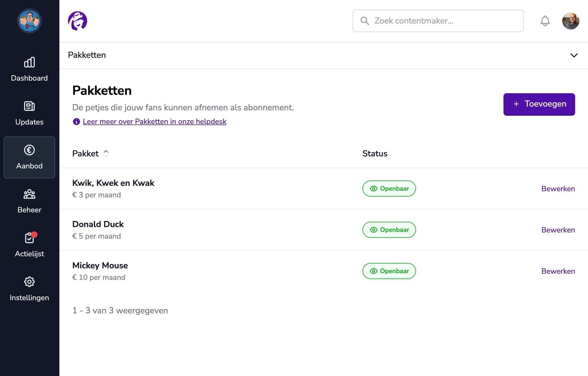Click the notification bell icon

(545, 21)
